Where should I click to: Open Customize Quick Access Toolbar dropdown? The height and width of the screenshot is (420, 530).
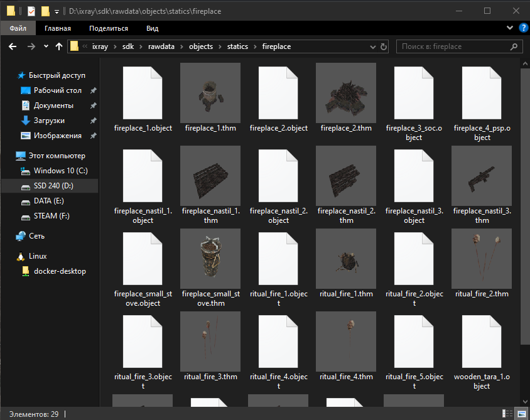[x=57, y=12]
